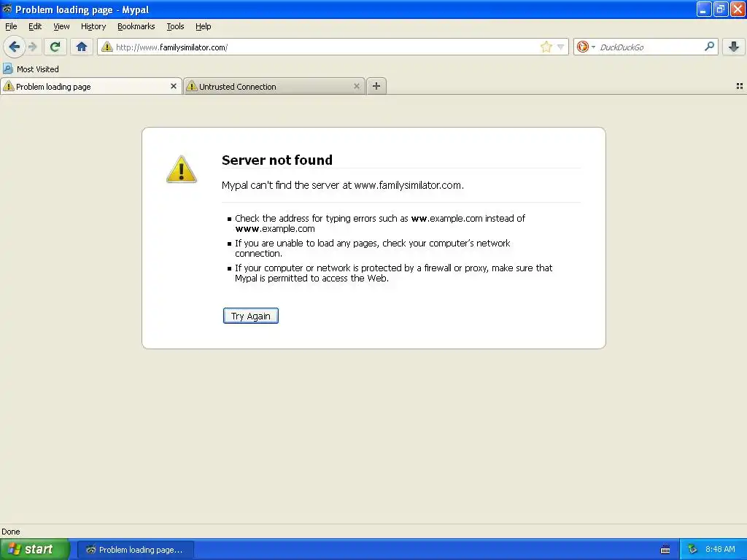
Task: Close the Mypal browser window
Action: pos(738,9)
